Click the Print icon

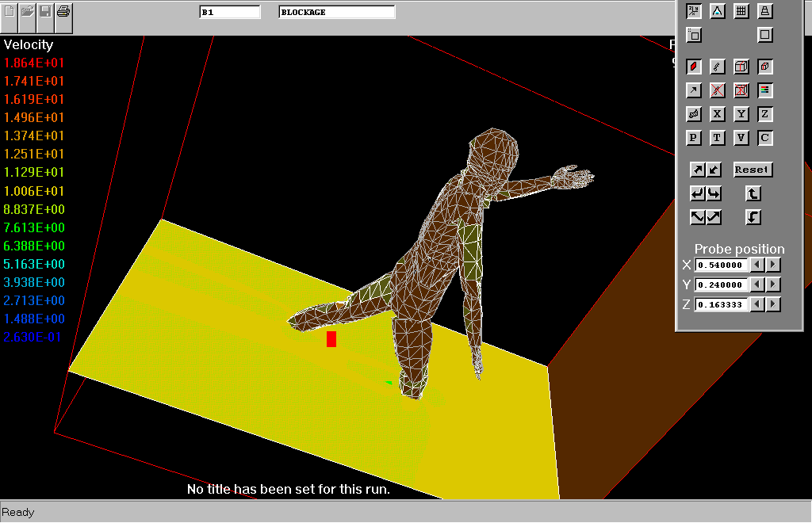64,12
